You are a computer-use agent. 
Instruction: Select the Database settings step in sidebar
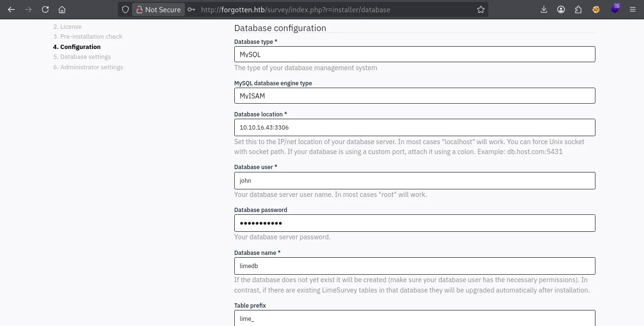click(82, 57)
